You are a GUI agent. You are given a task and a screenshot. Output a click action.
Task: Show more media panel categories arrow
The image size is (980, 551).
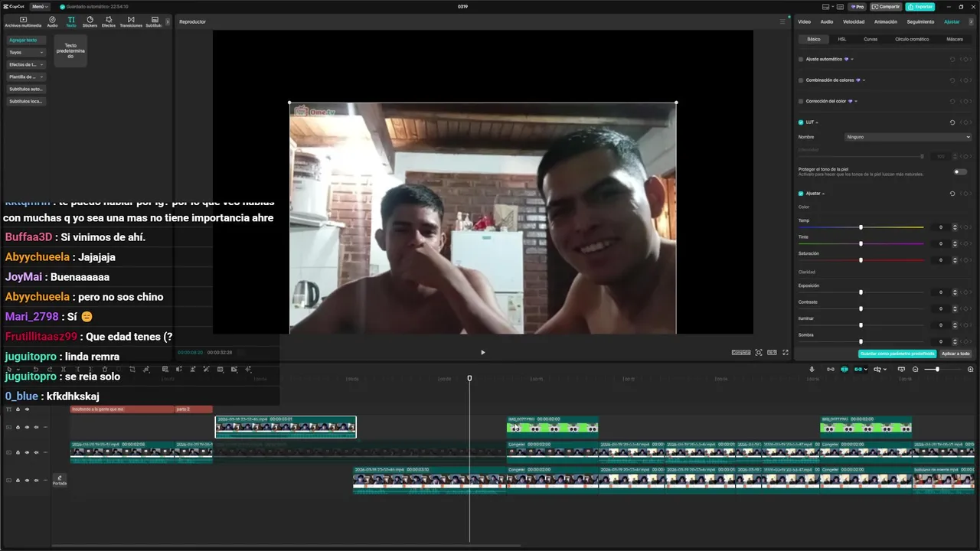(168, 21)
